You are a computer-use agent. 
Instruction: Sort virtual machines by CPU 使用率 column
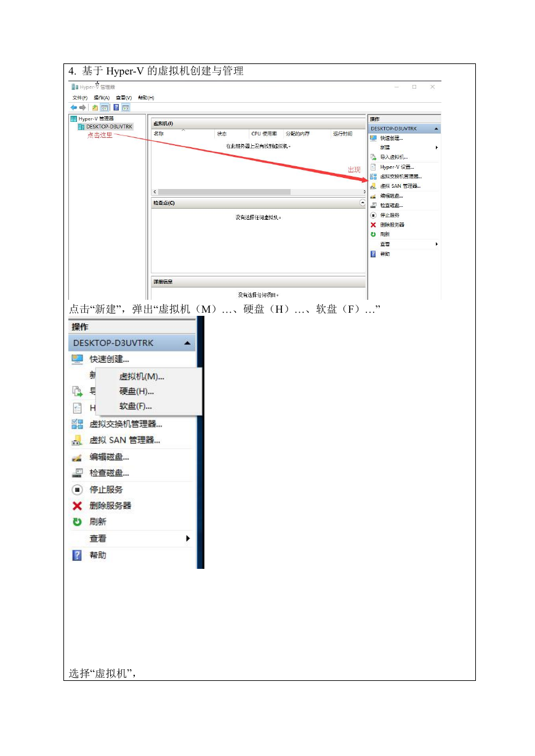click(266, 134)
